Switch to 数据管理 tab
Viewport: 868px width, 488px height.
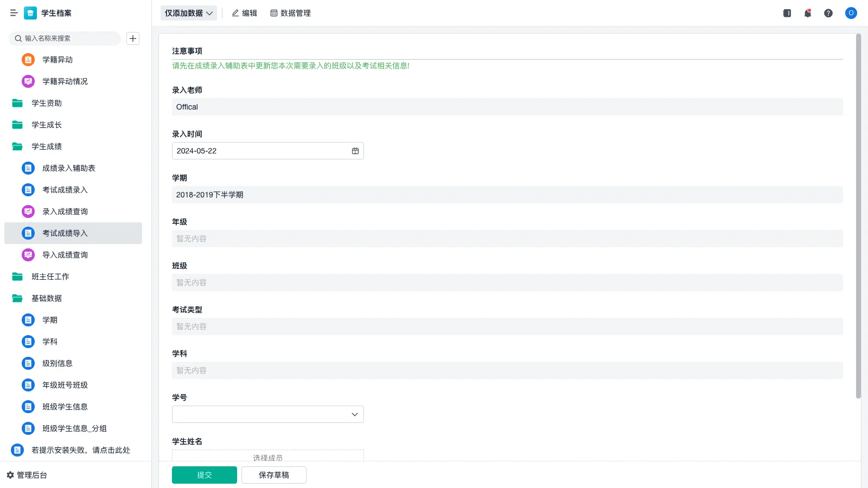click(x=290, y=13)
